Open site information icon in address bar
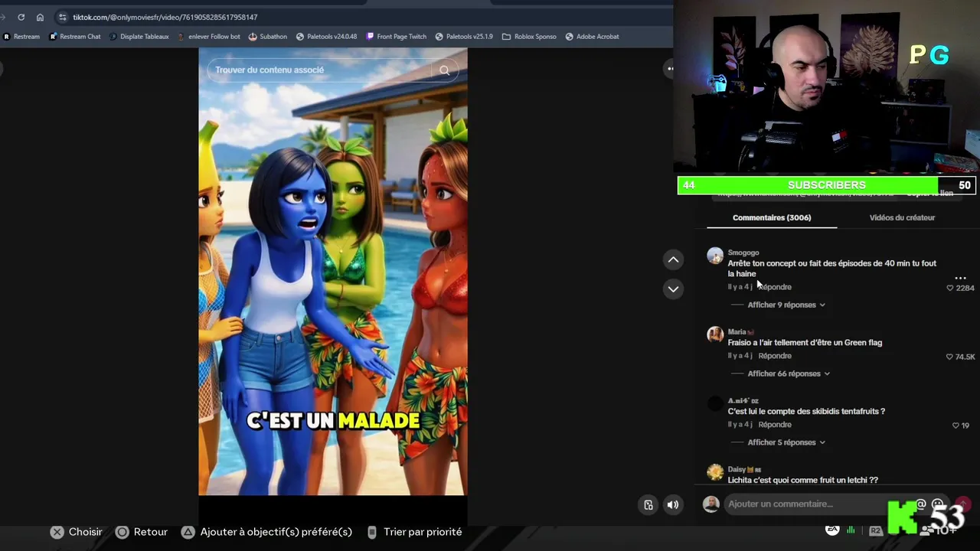The height and width of the screenshot is (551, 980). click(63, 17)
